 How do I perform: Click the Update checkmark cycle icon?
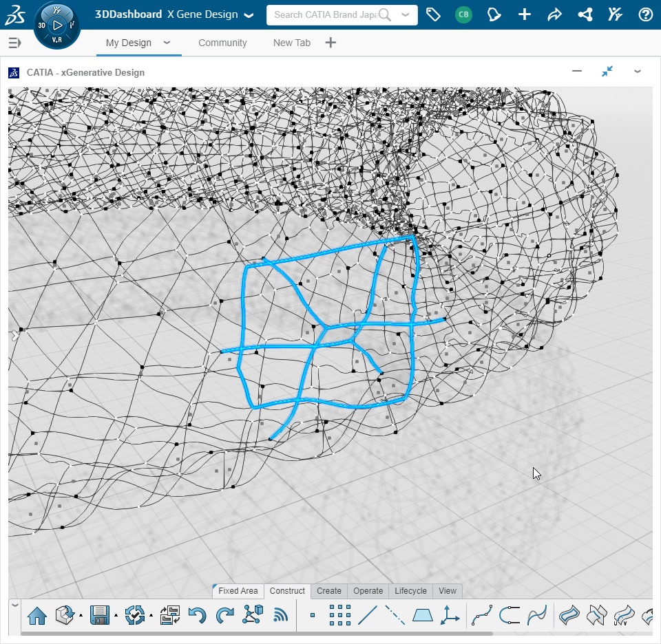click(134, 615)
